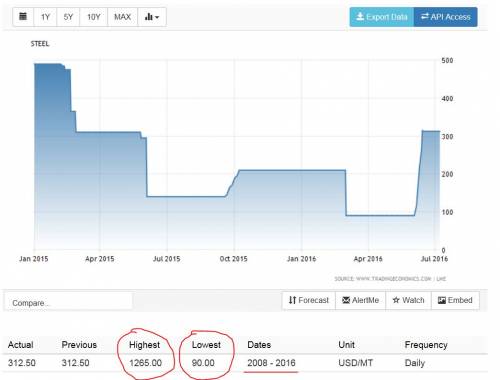Click the Jul 2015 axis label
Viewport: 500px width, 380px height.
click(x=166, y=259)
